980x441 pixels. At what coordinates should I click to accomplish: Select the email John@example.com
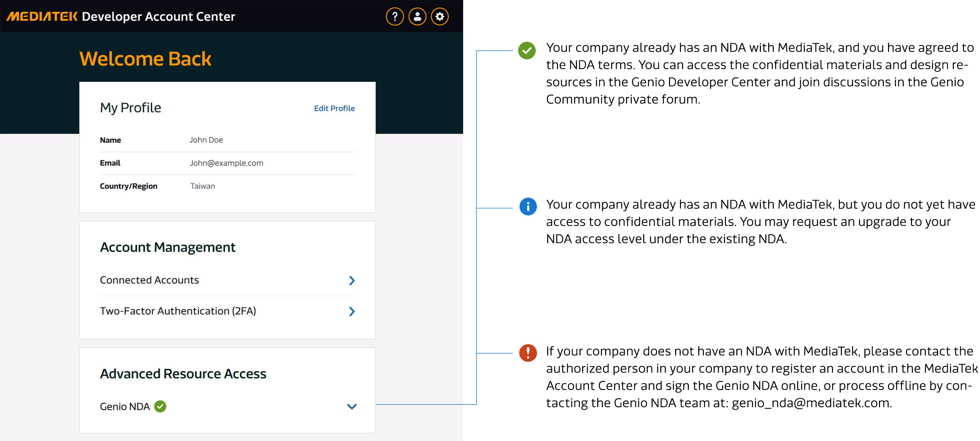226,163
